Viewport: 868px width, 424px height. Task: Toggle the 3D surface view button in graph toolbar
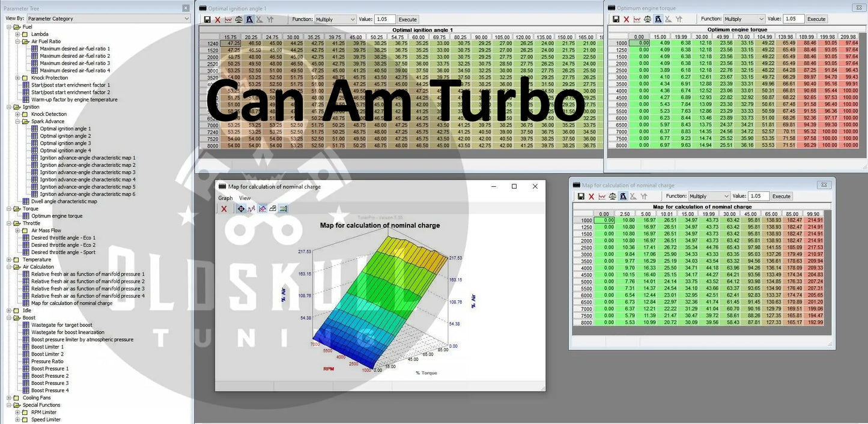[273, 209]
